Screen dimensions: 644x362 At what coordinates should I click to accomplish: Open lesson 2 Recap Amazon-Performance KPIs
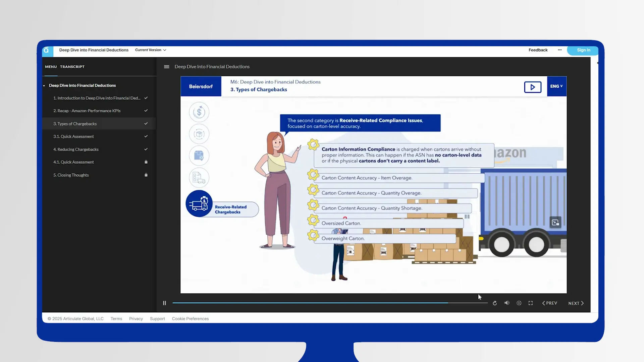(99, 111)
